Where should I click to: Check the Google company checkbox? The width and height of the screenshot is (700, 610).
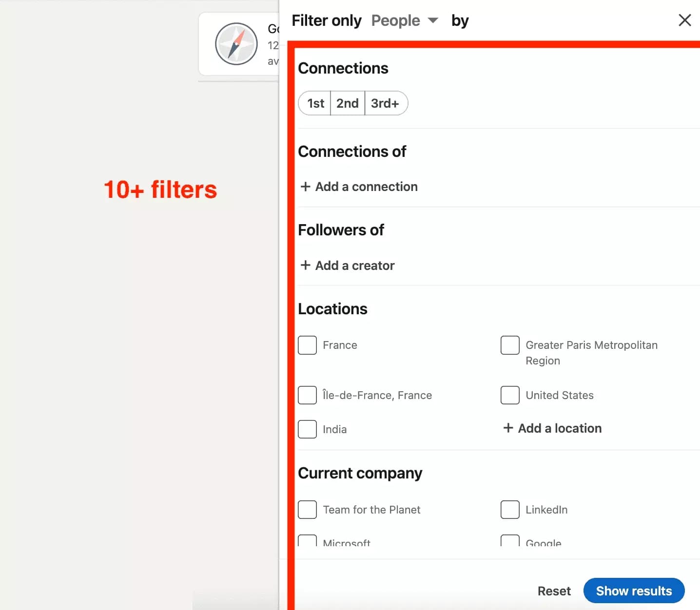pyautogui.click(x=510, y=541)
